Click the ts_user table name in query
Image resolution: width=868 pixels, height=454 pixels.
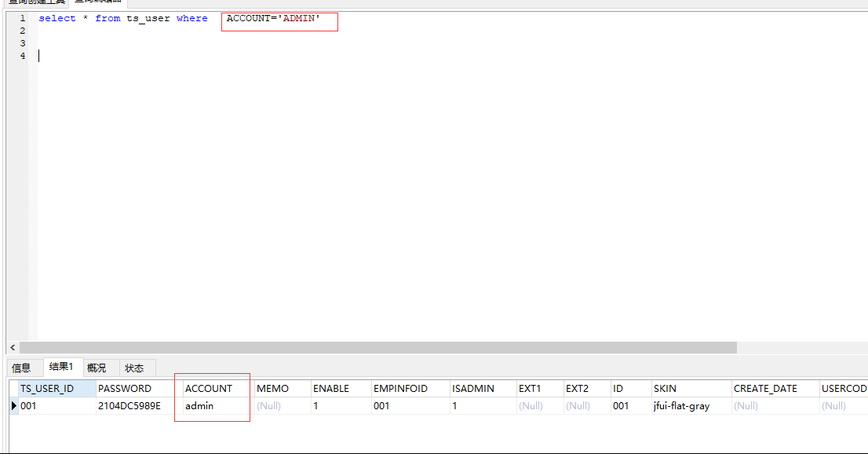point(148,18)
